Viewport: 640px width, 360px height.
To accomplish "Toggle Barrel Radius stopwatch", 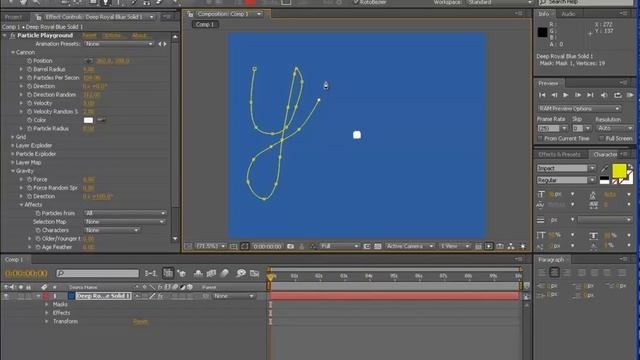I will pyautogui.click(x=29, y=69).
